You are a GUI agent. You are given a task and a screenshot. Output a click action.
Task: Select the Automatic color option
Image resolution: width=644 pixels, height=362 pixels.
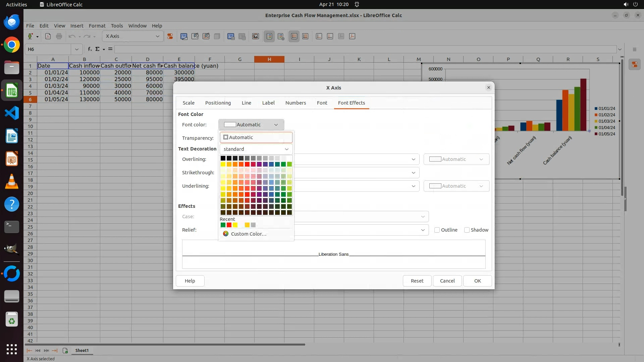click(x=256, y=137)
